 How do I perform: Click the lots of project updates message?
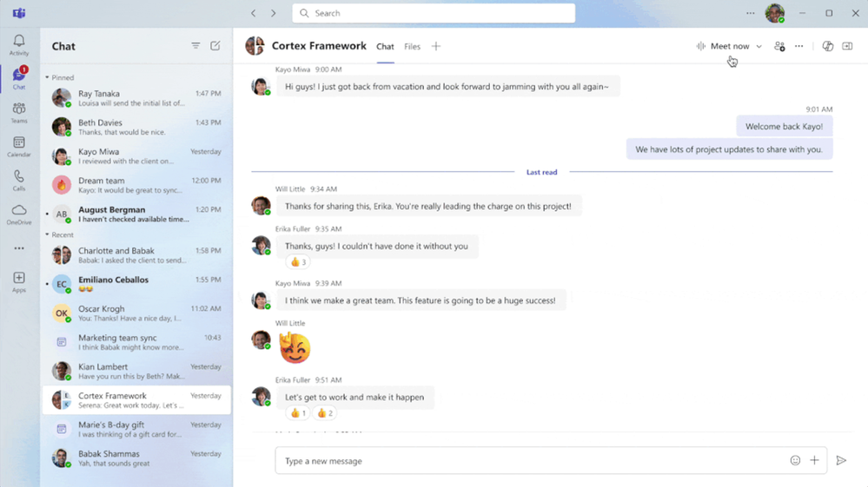[x=729, y=149]
